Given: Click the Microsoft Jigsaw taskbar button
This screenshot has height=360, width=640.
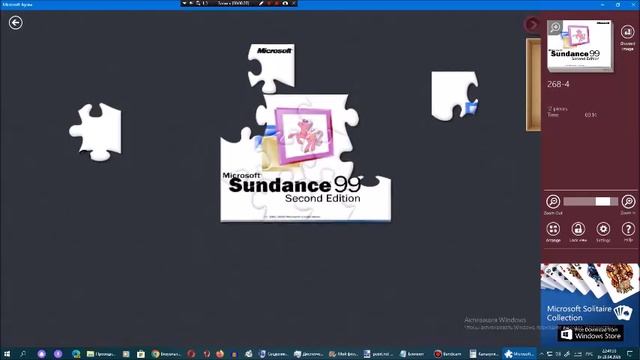Looking at the screenshot, I should (518, 354).
